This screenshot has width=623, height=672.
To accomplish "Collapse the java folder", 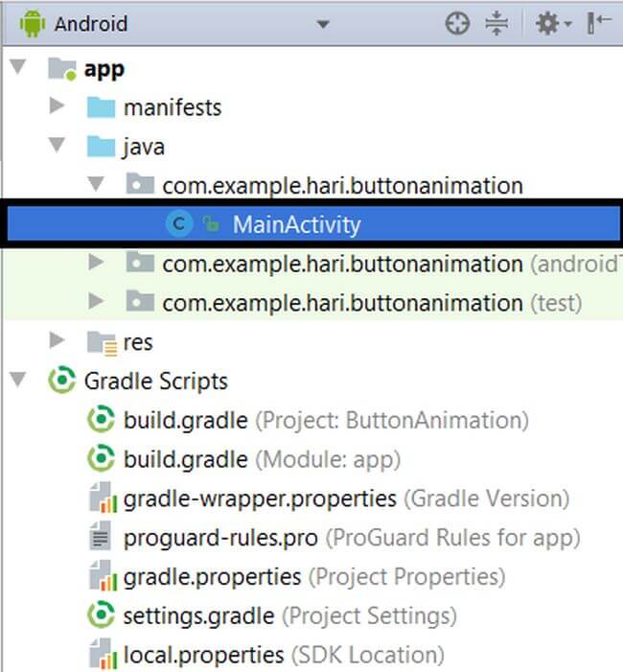I will tap(58, 147).
